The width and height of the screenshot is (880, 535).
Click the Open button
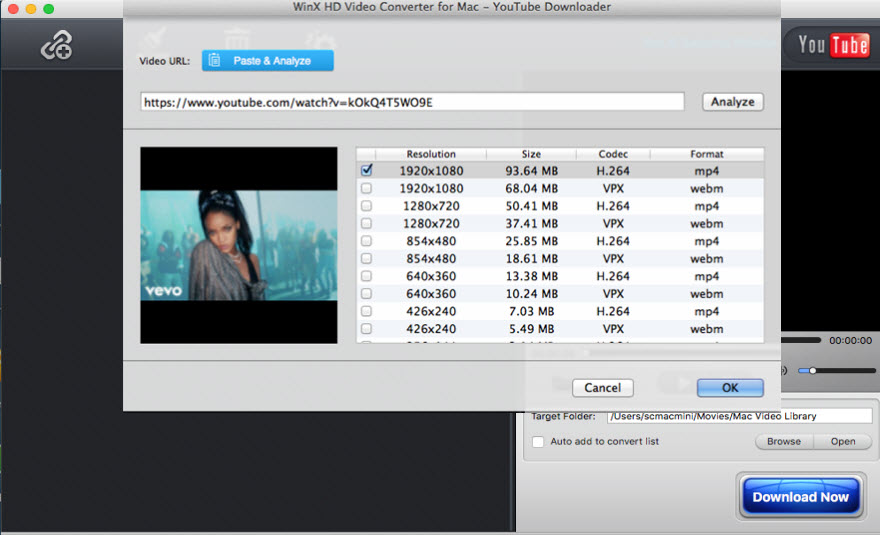(843, 441)
